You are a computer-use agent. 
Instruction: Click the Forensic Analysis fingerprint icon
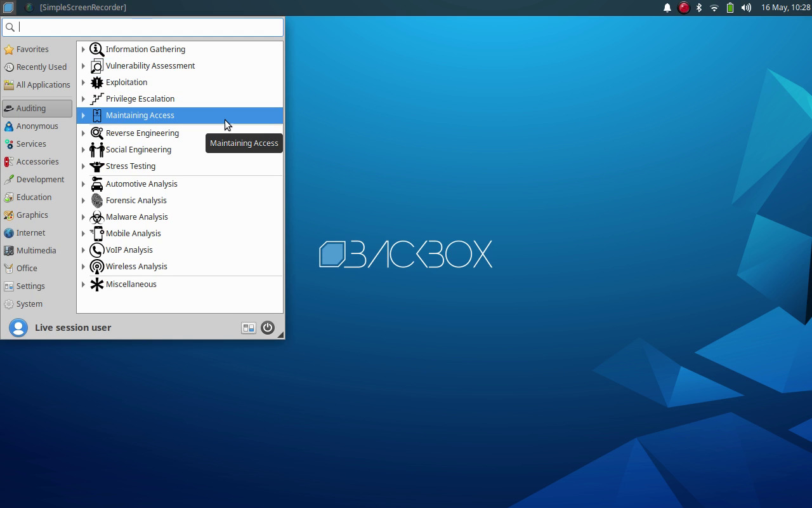click(x=96, y=201)
